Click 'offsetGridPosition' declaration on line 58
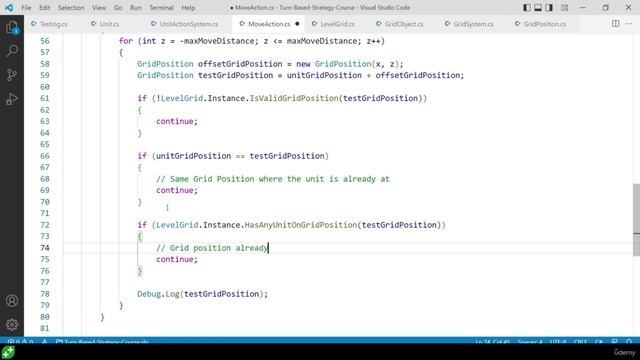 [x=240, y=64]
